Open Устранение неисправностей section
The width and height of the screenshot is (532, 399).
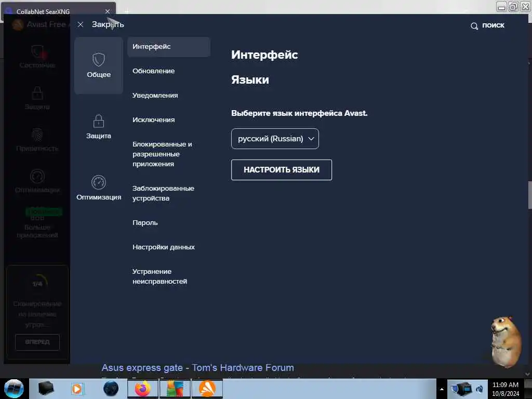(x=160, y=276)
